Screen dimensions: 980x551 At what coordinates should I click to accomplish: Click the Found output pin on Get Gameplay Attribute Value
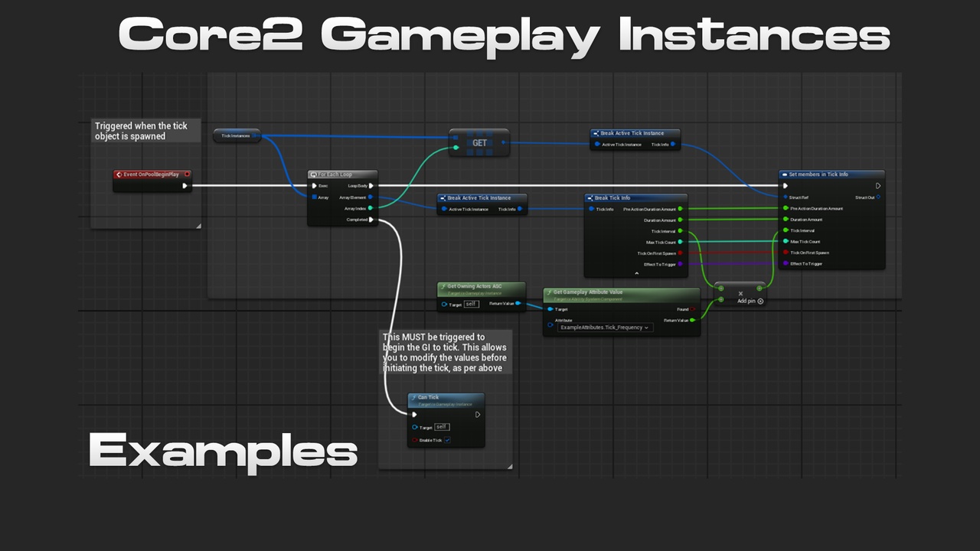click(x=693, y=309)
